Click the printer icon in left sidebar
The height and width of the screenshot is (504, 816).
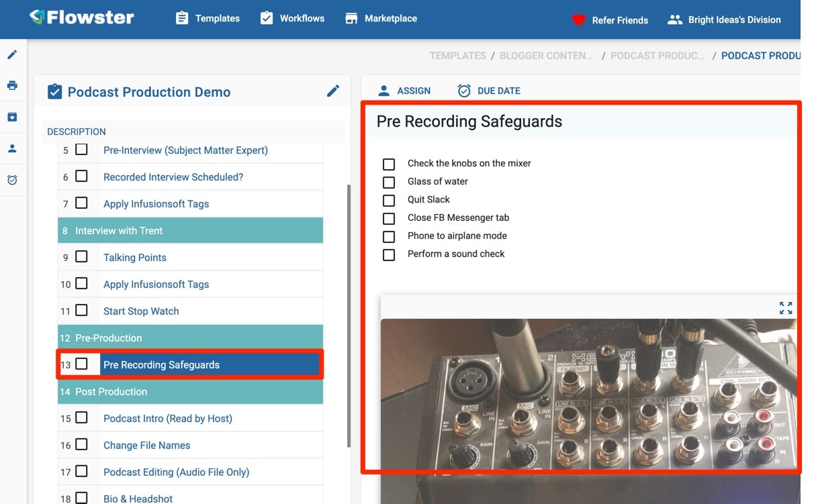12,85
